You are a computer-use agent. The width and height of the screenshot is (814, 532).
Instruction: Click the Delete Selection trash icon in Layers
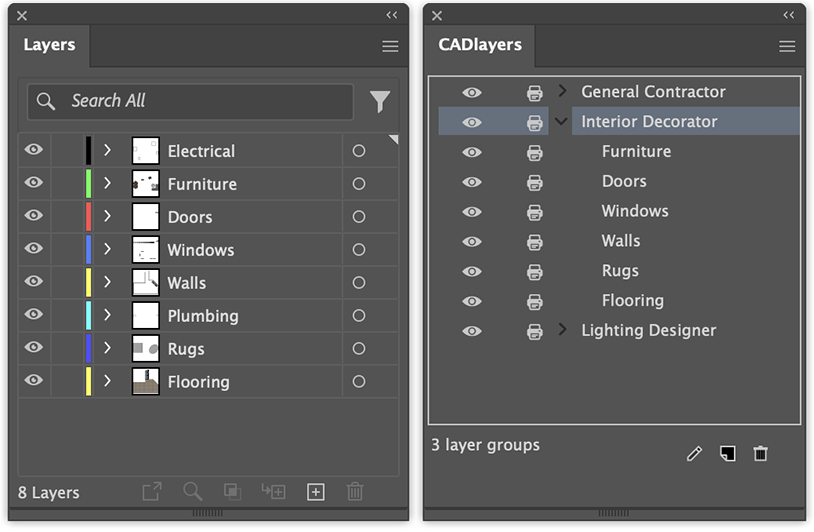click(354, 491)
